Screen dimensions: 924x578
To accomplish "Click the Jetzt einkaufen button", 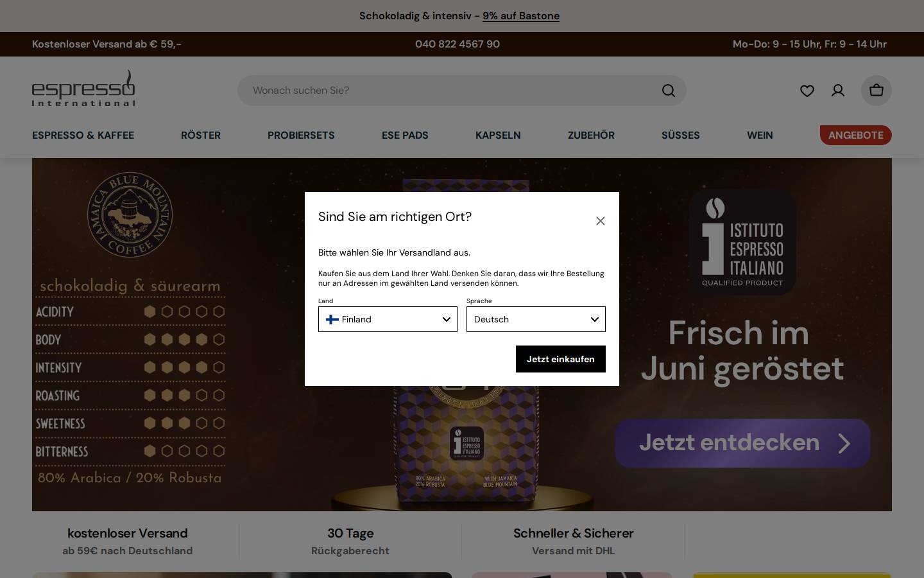I will click(561, 359).
